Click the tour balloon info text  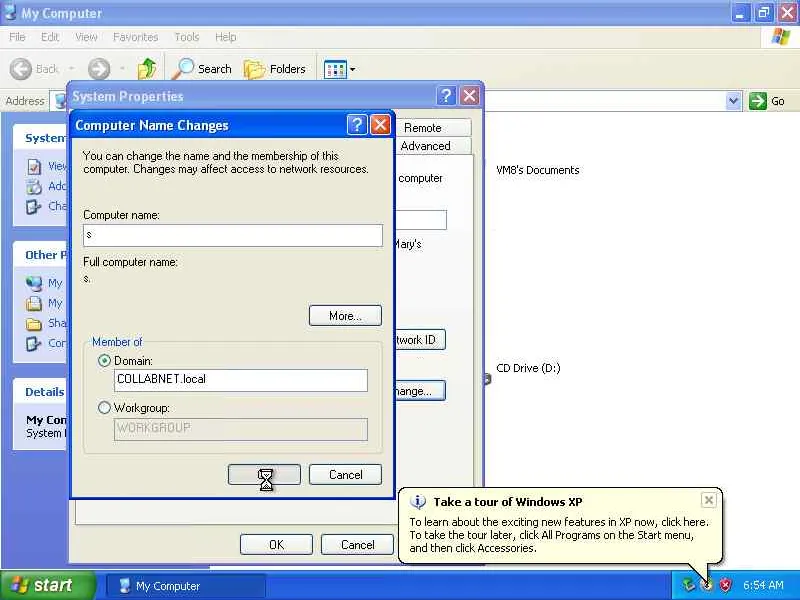(x=559, y=535)
